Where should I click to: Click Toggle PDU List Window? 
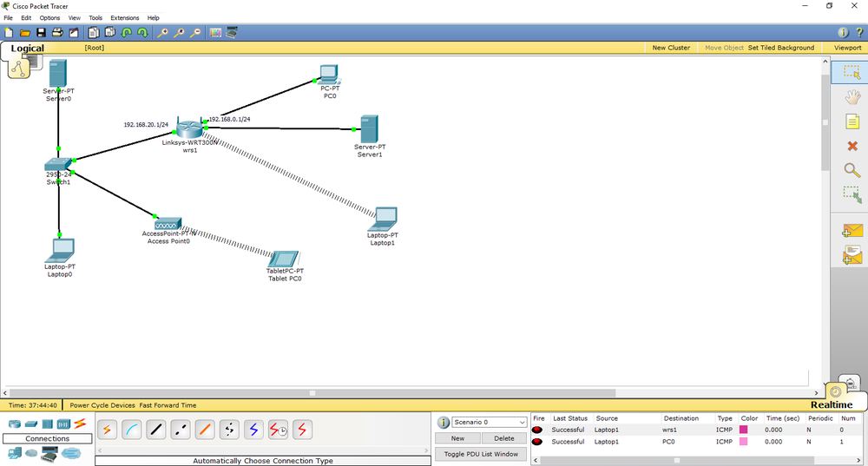point(480,454)
